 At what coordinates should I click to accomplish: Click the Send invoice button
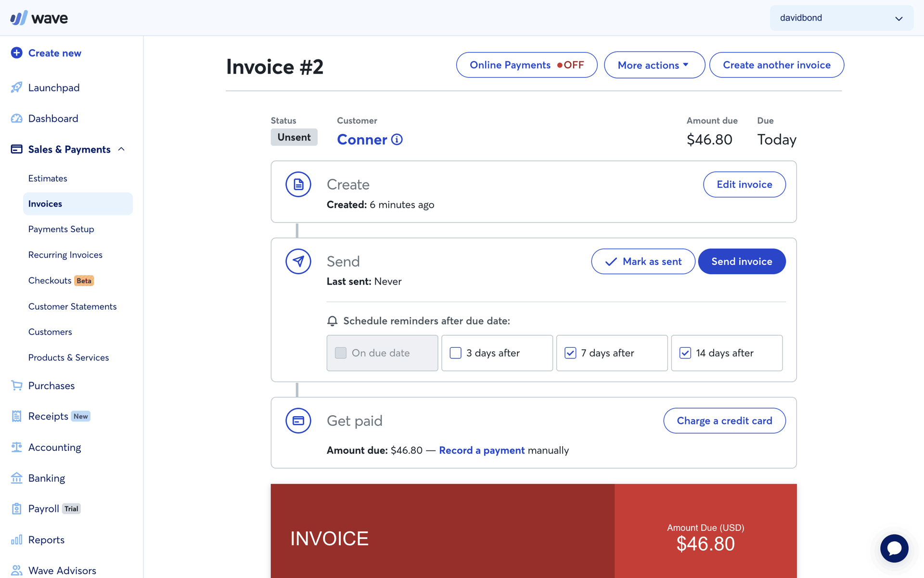742,262
